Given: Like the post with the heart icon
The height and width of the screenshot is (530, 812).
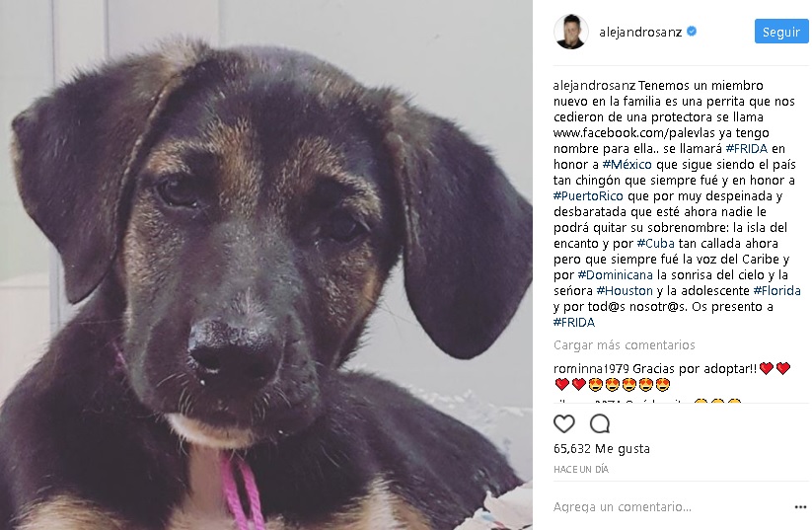Looking at the screenshot, I should (564, 423).
